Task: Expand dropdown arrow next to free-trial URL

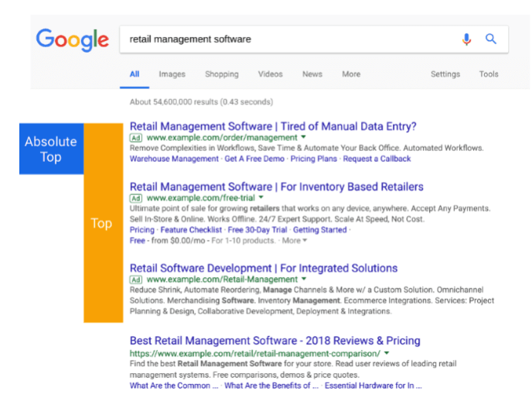Action: pyautogui.click(x=261, y=197)
